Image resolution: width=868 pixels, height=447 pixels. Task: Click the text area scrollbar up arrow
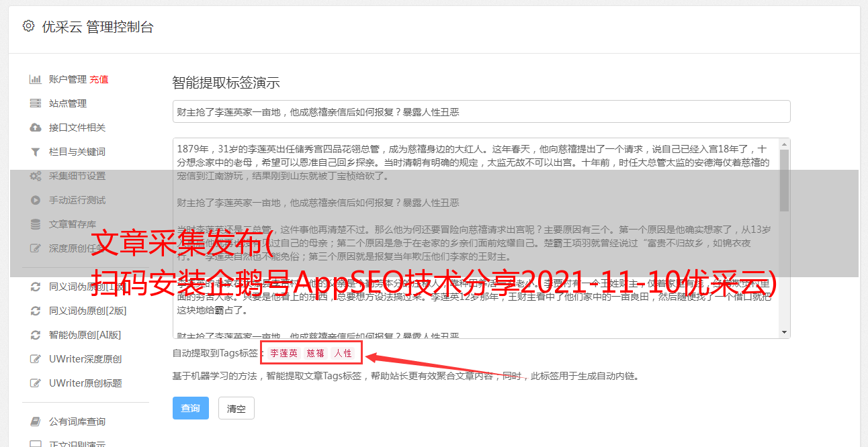[784, 144]
